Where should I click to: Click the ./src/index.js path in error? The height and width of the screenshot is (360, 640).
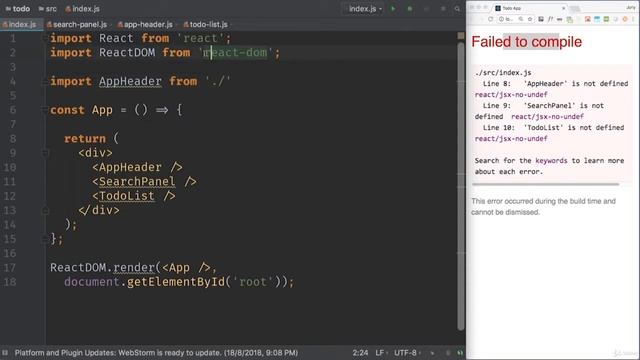coord(503,73)
